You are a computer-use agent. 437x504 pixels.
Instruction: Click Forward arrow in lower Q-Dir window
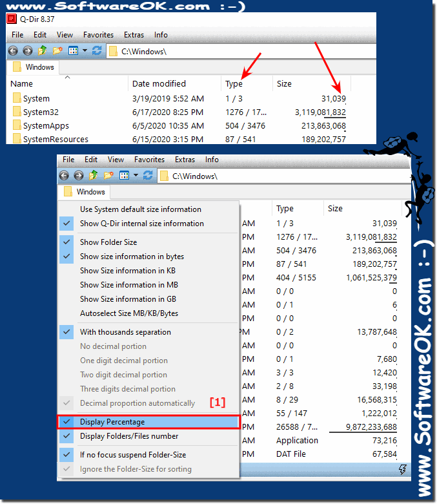[79, 176]
